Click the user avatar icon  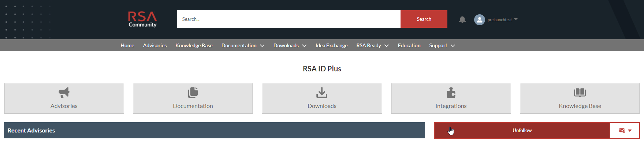(479, 19)
